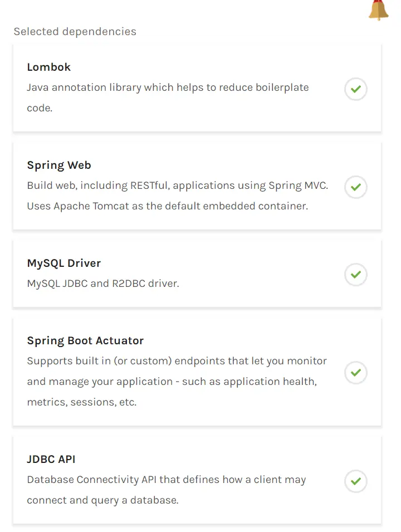
Task: Choose the JDBC API card title
Action: 51,459
